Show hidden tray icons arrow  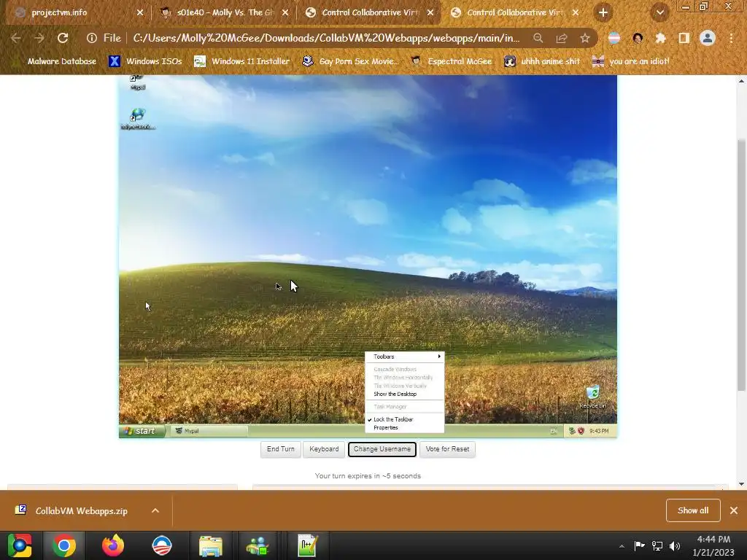[622, 546]
